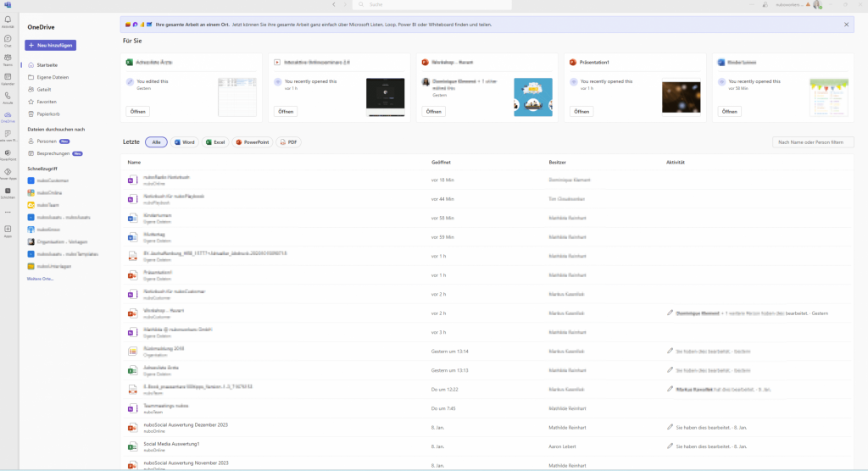Click PowerPoint icon of nuboSocial Auswertung Dezember 2023

point(132,428)
